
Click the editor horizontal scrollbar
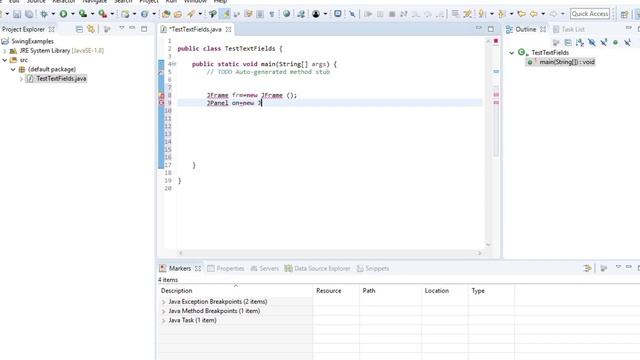coord(330,253)
